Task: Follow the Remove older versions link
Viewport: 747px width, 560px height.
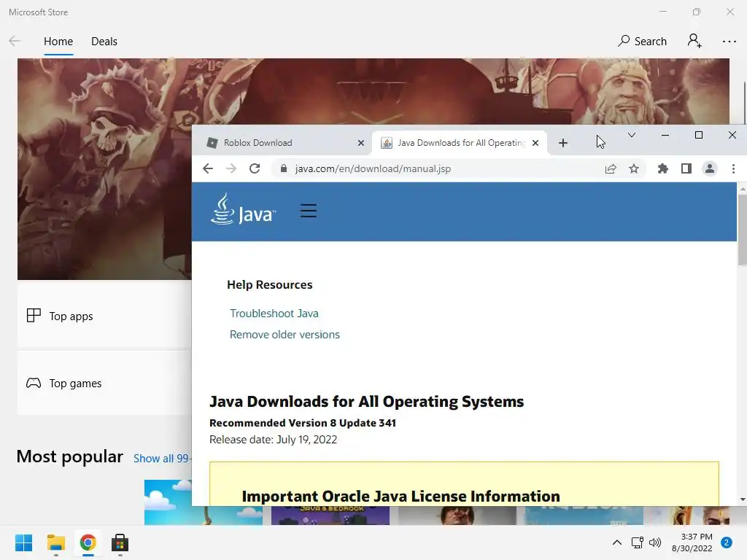Action: 285,334
